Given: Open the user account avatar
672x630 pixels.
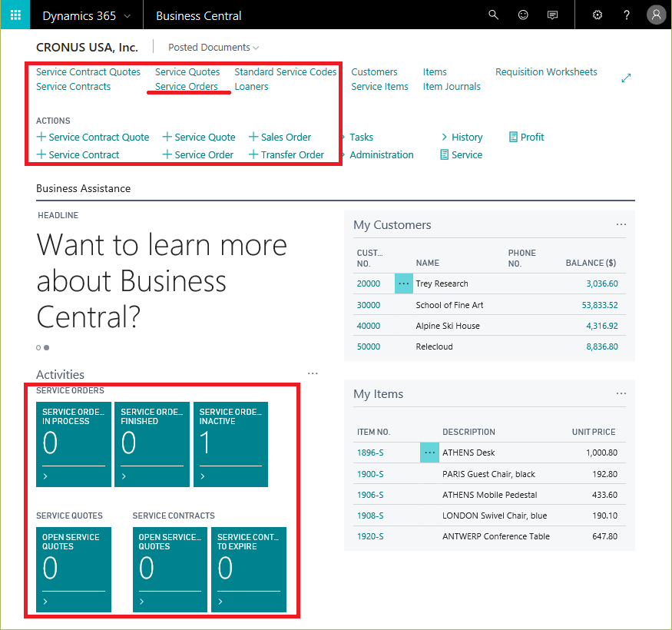Looking at the screenshot, I should [x=656, y=15].
